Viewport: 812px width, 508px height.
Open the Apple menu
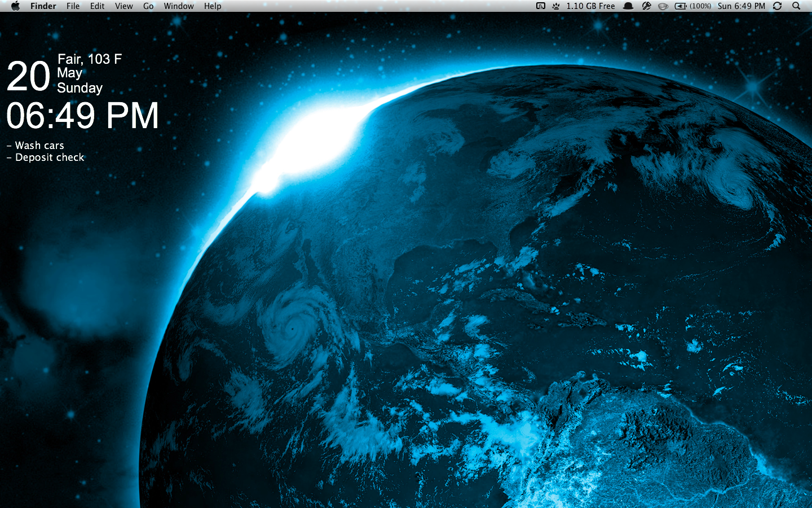(x=15, y=6)
